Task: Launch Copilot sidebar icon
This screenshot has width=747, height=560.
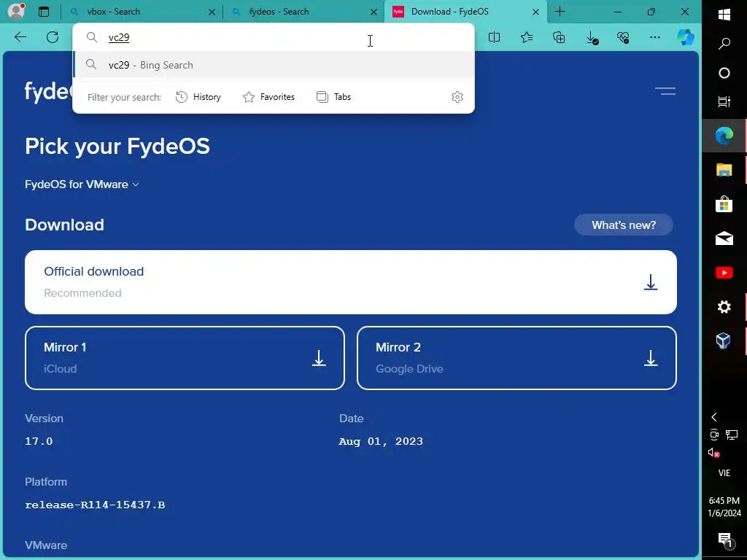Action: click(x=686, y=37)
